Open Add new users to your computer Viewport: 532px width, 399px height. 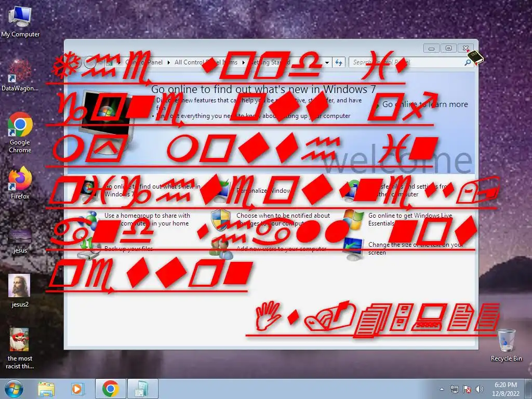tap(281, 248)
